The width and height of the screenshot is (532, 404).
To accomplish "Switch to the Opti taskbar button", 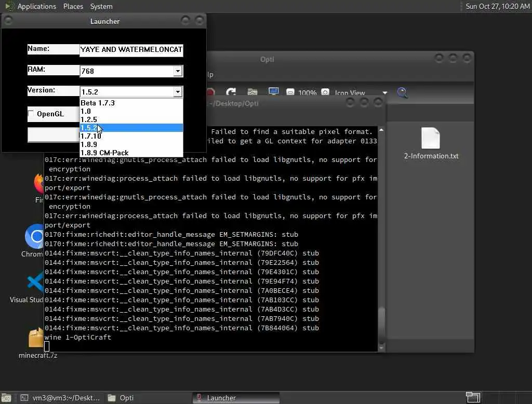I will pos(148,398).
